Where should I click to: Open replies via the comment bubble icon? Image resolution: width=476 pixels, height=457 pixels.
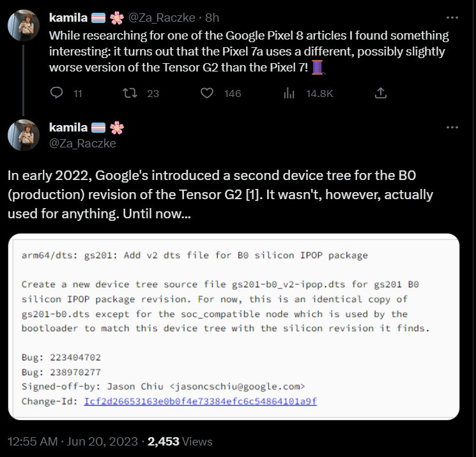click(56, 93)
